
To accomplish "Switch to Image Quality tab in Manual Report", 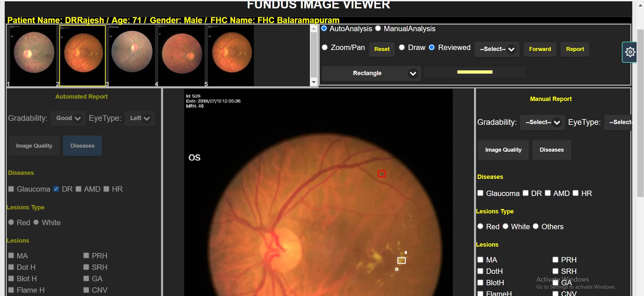I will (x=503, y=150).
